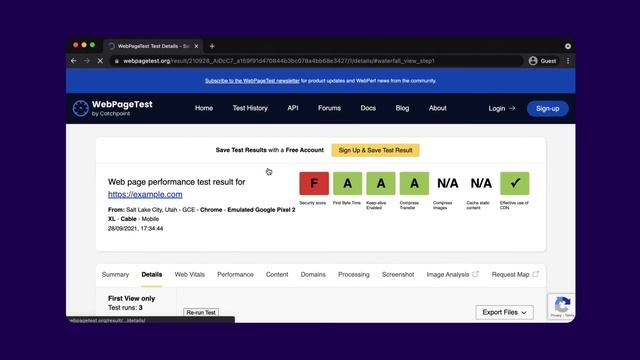Open the API navigation item
Screen dimensions: 640x360
(293, 108)
